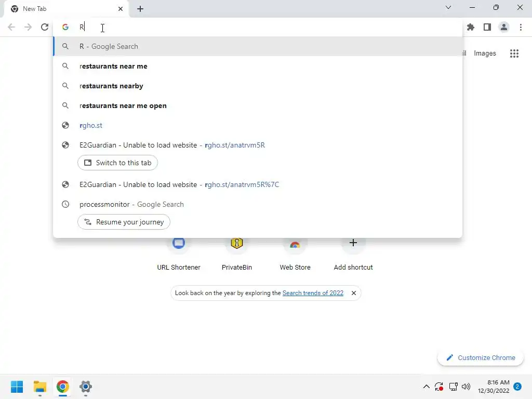
Task: Click the Chrome taskbar icon
Action: (63, 387)
